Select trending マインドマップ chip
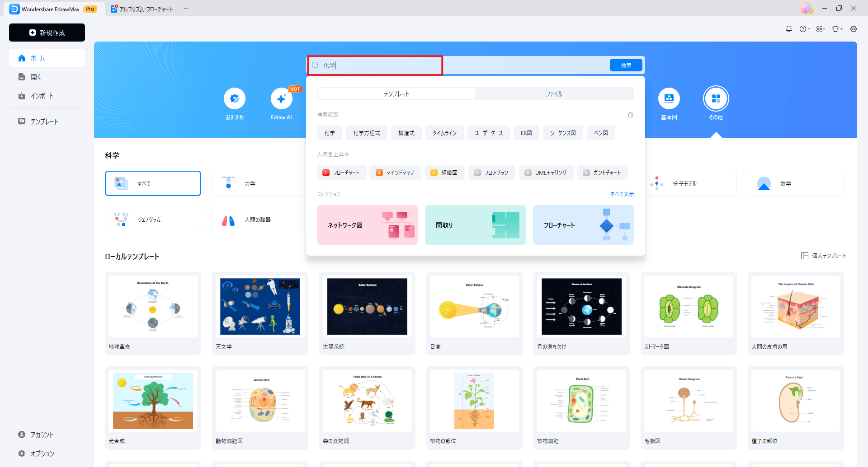Viewport: 868px width, 467px height. 396,173
